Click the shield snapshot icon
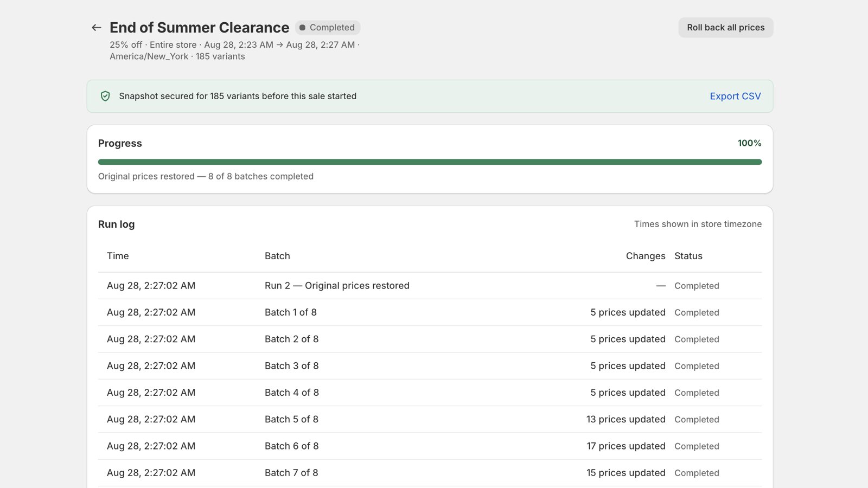 105,96
